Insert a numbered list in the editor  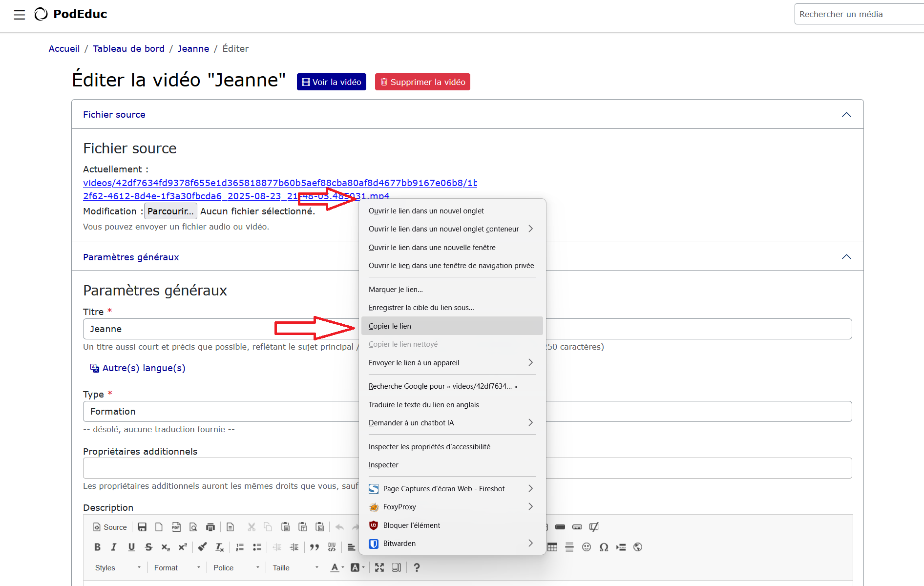[240, 547]
